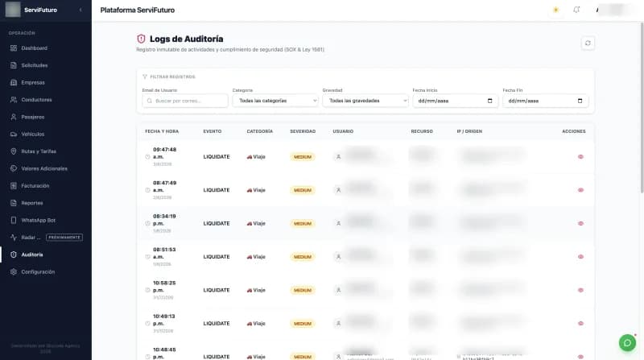Open the Todas las gravedades dropdown

coord(365,101)
